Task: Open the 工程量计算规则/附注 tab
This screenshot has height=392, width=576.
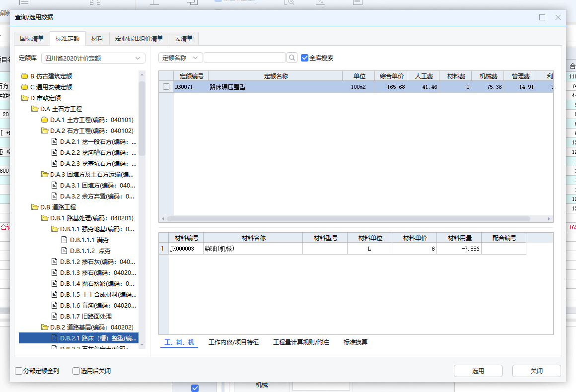Action: coord(301,342)
